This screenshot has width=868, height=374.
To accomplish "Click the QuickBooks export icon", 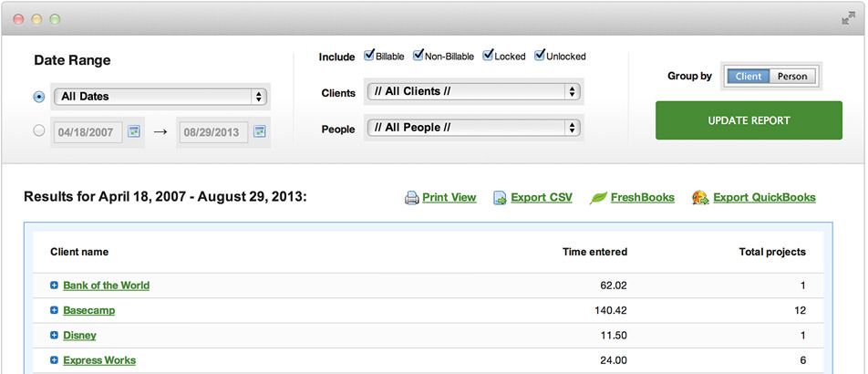I will tap(700, 197).
